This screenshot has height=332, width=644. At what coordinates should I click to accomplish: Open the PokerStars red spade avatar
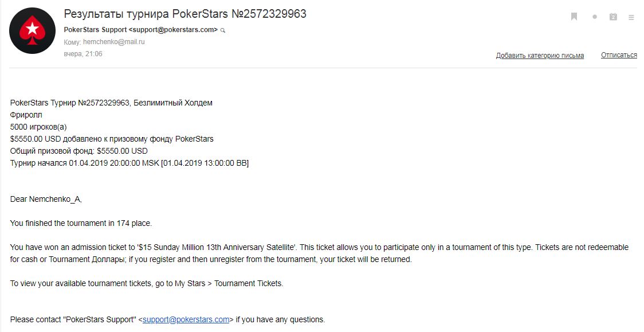[x=33, y=31]
